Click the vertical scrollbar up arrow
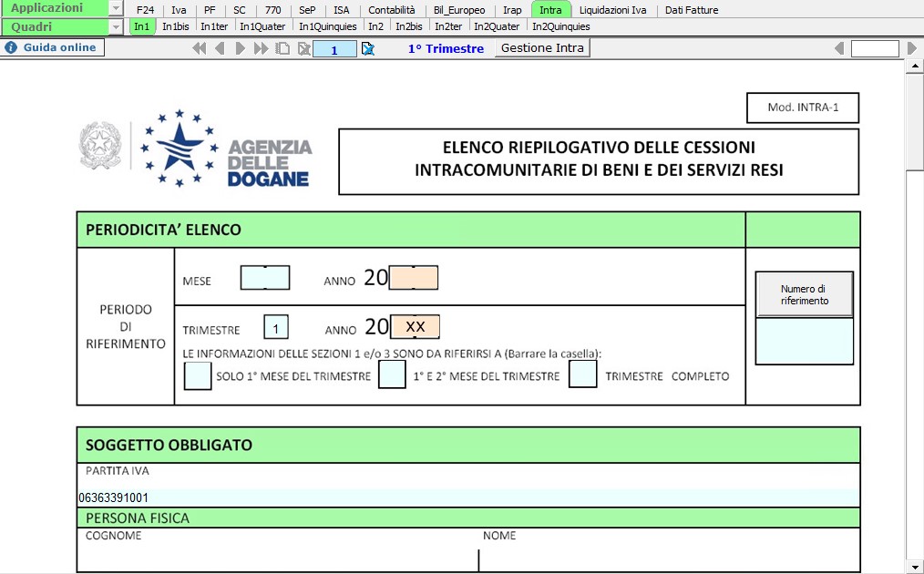 915,66
